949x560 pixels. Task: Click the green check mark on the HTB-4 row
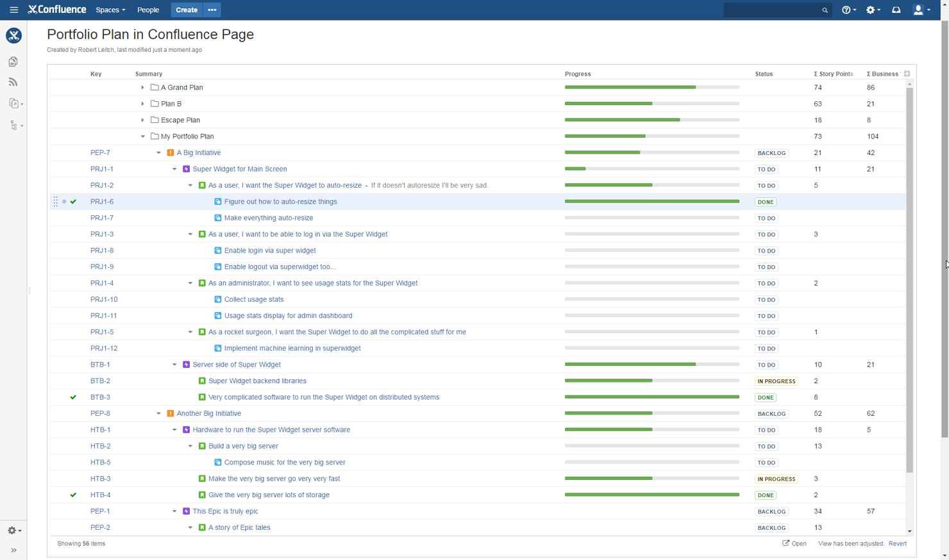pos(73,495)
